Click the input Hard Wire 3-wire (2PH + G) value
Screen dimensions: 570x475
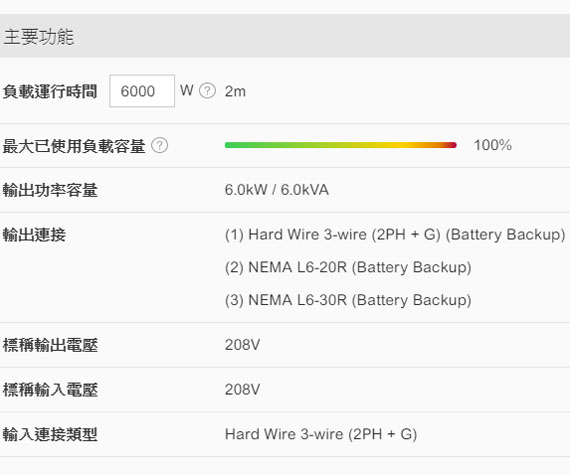point(321,434)
